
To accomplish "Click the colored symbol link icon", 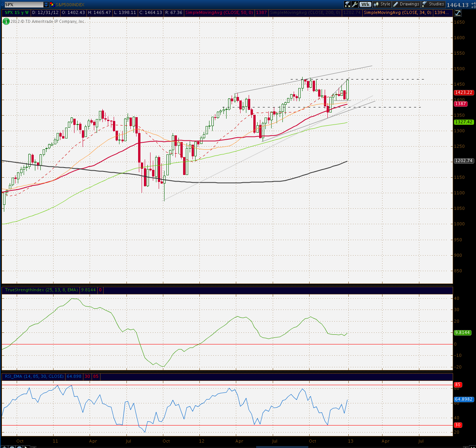I will pyautogui.click(x=52, y=5).
